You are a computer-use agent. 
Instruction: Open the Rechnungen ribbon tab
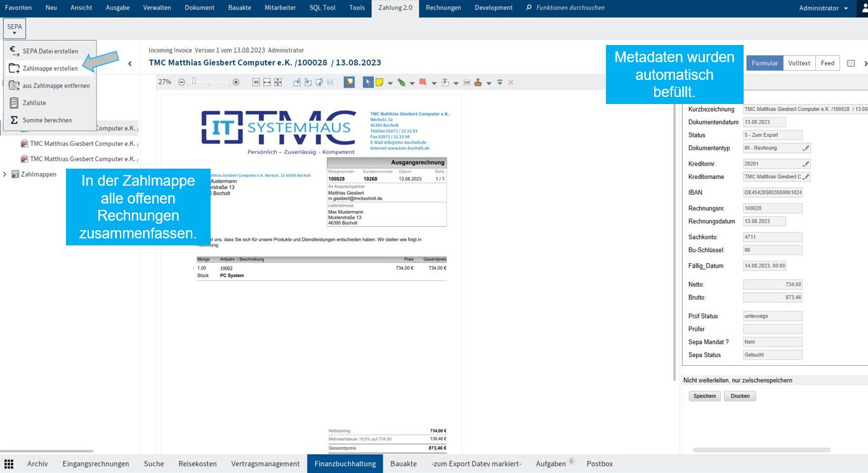[444, 8]
